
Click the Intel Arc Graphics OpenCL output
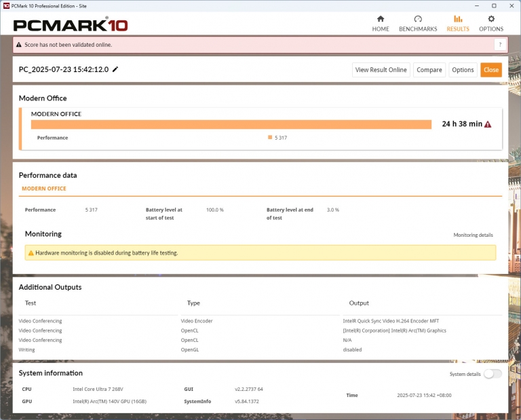[x=394, y=330]
